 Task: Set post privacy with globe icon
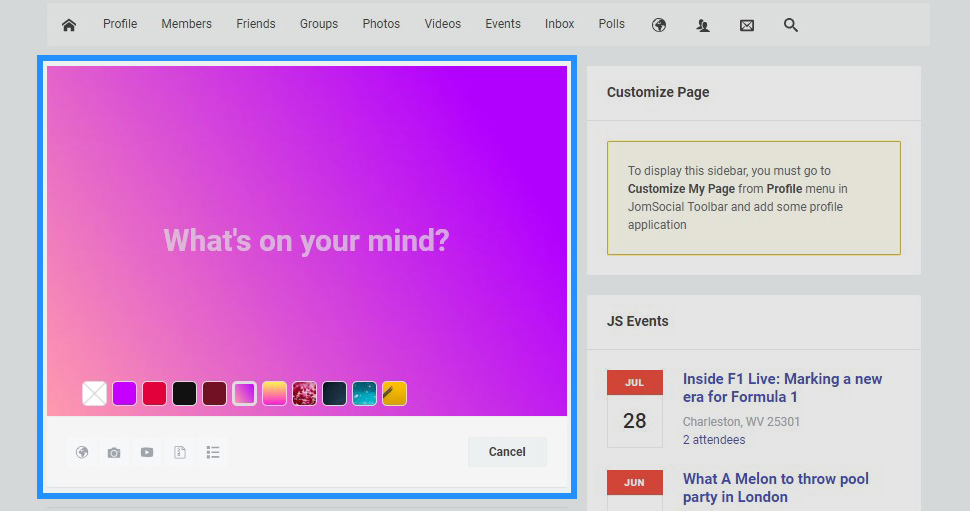point(82,452)
